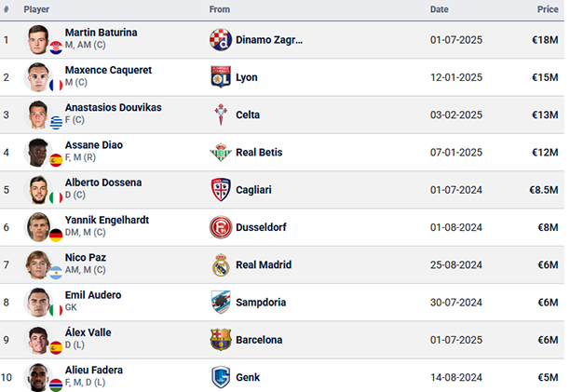Click Emil Audero's player photo
This screenshot has width=570, height=392.
38,303
